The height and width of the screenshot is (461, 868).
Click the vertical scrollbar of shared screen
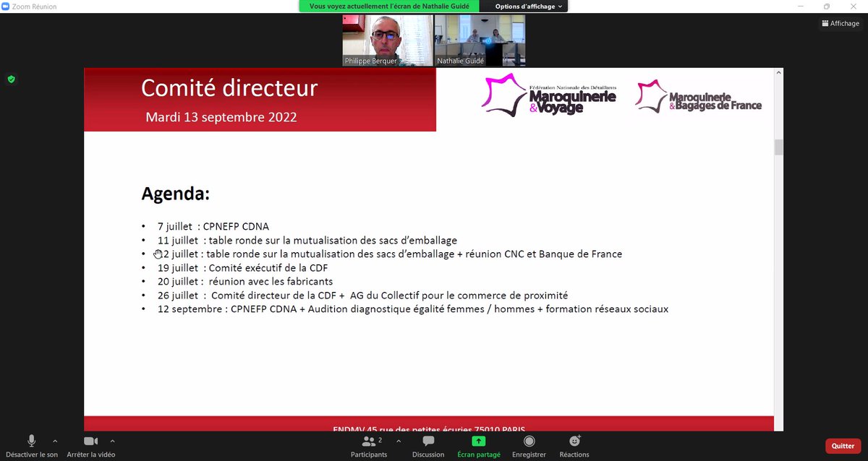click(x=778, y=147)
